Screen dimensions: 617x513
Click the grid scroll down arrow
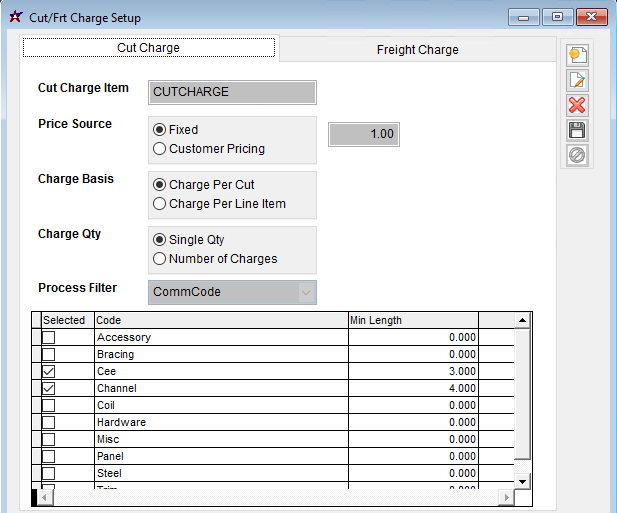(522, 481)
